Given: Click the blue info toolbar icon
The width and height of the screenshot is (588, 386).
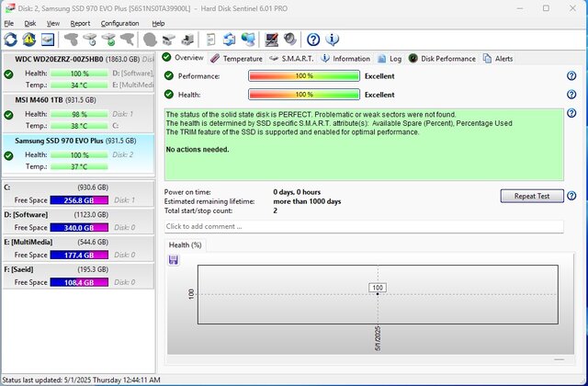Looking at the screenshot, I should point(332,40).
